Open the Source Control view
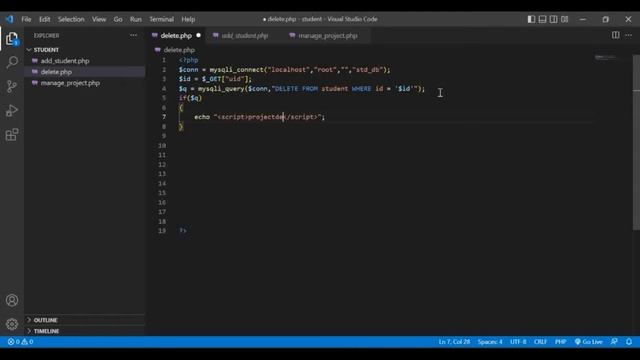Viewport: 640px width, 360px height. click(12, 86)
